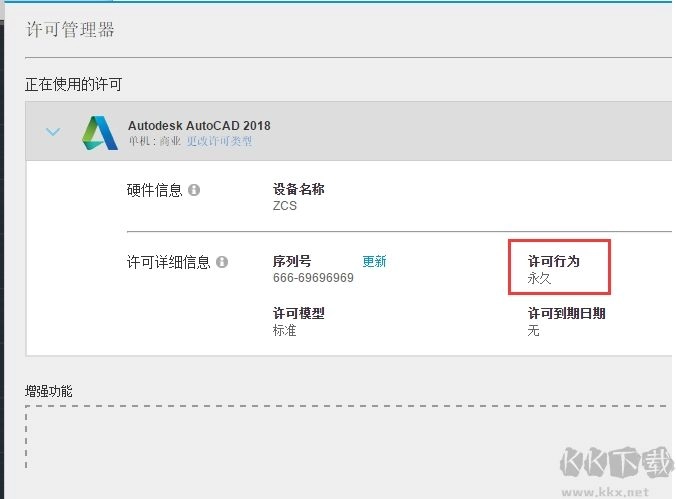This screenshot has width=676, height=499.
Task: Select the Autodesk AutoCAD 2018 product title
Action: [199, 126]
